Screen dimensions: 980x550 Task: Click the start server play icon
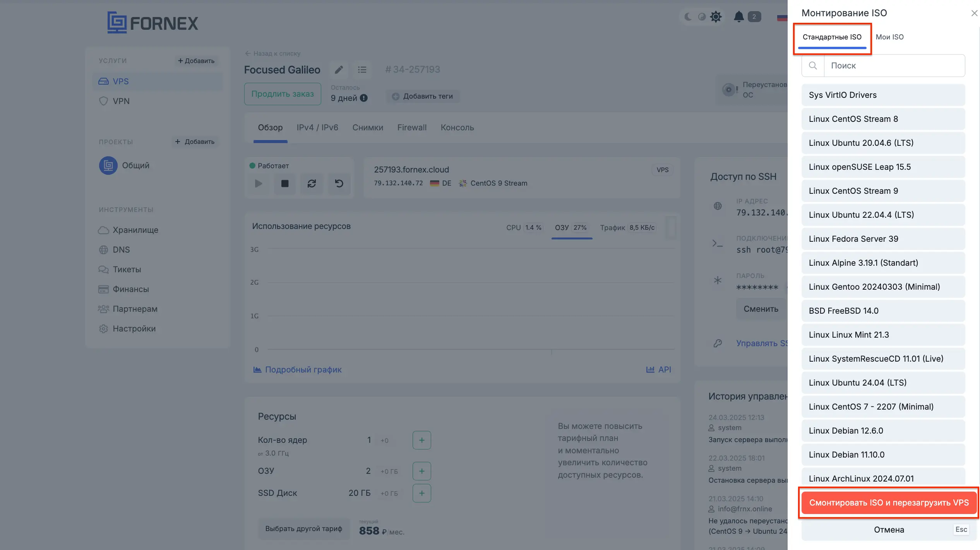pos(259,184)
